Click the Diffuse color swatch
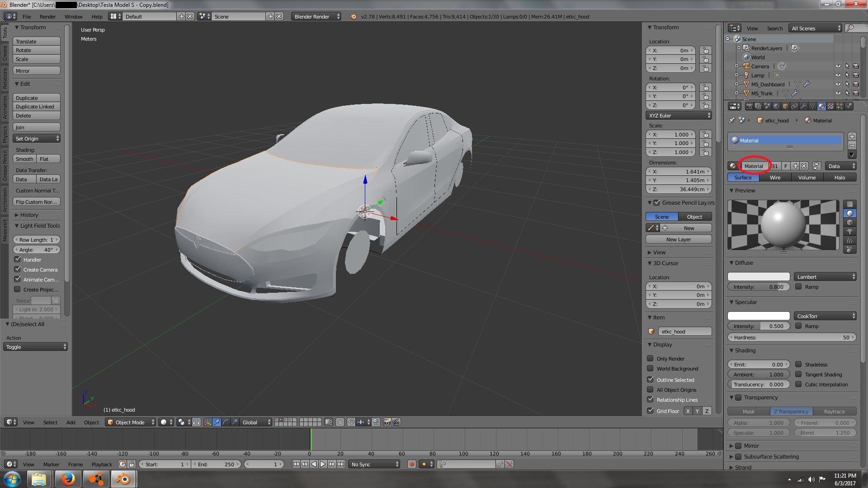Viewport: 868px width, 488px height. [x=758, y=277]
